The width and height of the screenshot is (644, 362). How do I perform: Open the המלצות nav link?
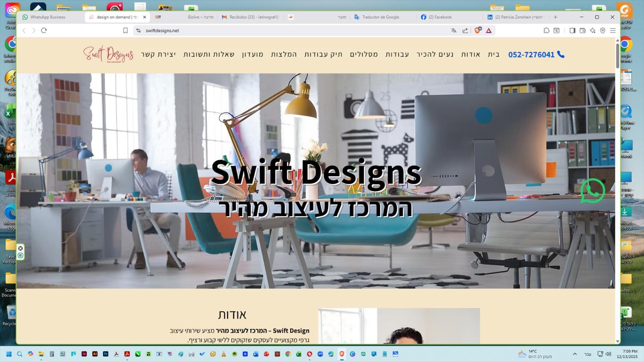click(x=284, y=54)
